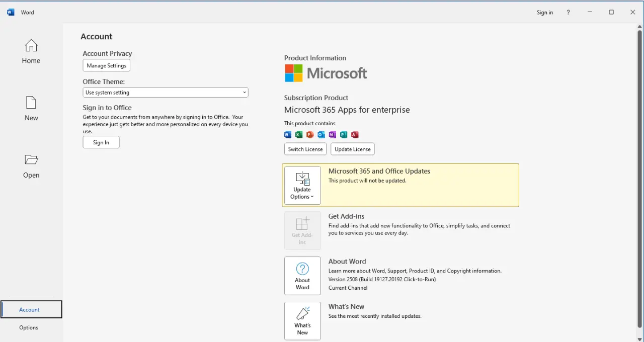Open the Home page in sidebar
The width and height of the screenshot is (644, 342).
coord(31,52)
